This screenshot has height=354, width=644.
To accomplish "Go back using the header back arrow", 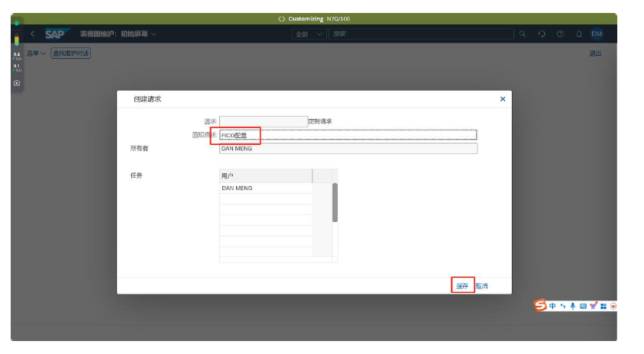I will (x=32, y=34).
